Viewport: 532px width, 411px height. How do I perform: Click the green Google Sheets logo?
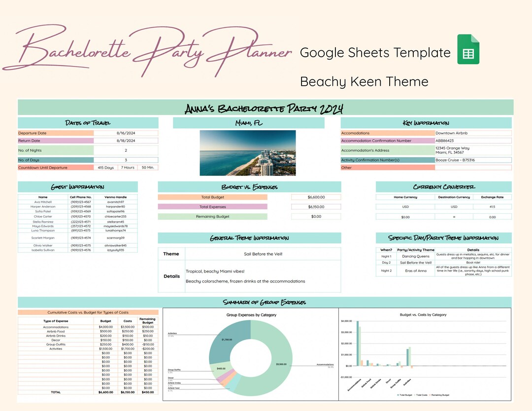click(x=468, y=49)
